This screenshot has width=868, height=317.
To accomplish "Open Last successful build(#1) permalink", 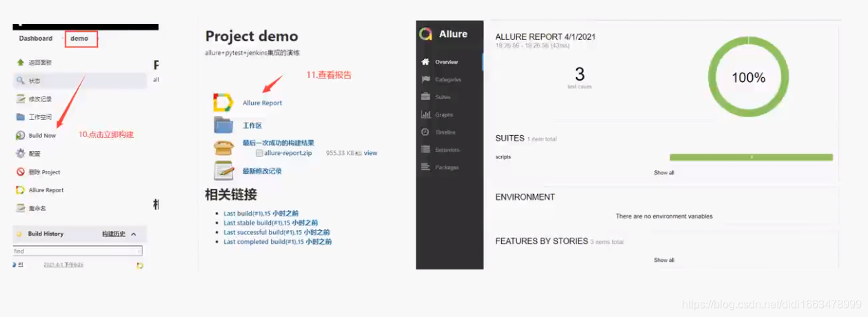I will coord(276,232).
